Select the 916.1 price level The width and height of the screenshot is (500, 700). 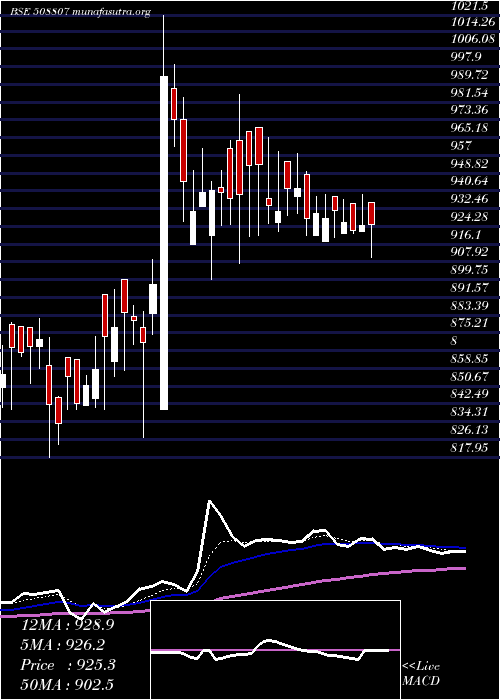[466, 234]
